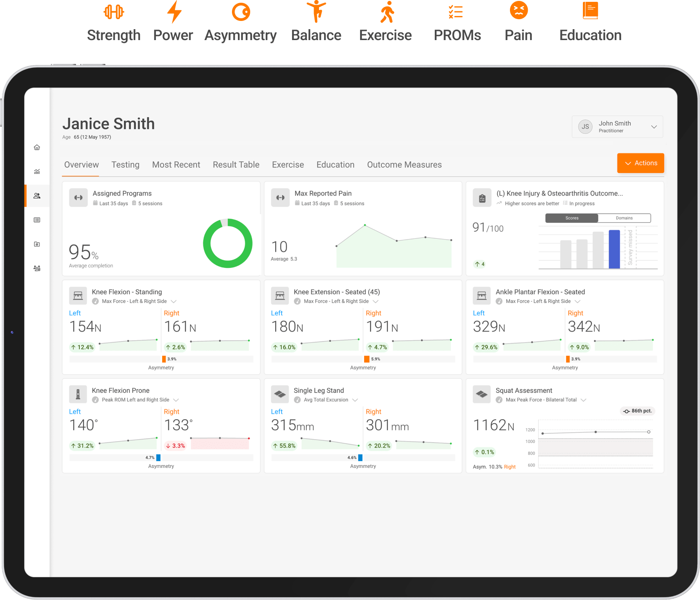
Task: Click the orange Actions button
Action: 640,163
